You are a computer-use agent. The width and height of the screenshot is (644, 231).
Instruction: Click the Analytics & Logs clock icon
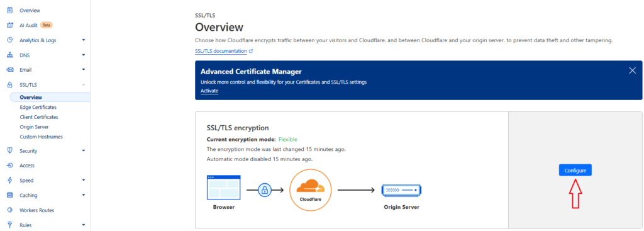coord(10,40)
